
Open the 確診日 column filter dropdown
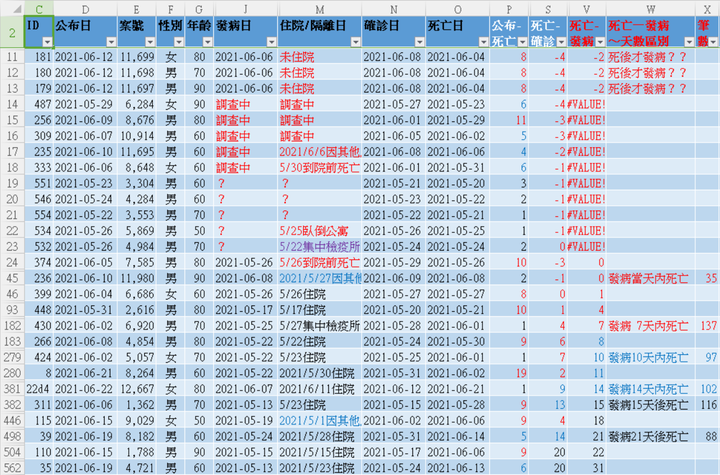point(419,42)
